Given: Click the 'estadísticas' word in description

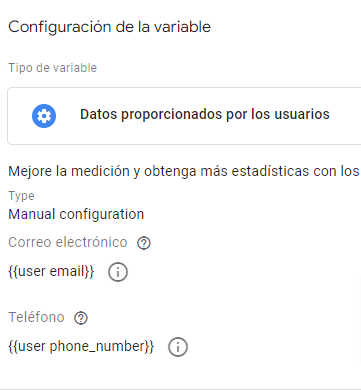Looking at the screenshot, I should [270, 171].
